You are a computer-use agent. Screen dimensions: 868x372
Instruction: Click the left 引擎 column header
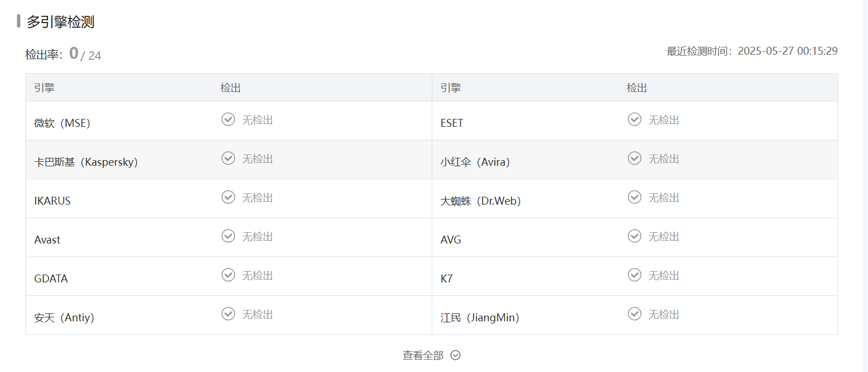click(44, 88)
